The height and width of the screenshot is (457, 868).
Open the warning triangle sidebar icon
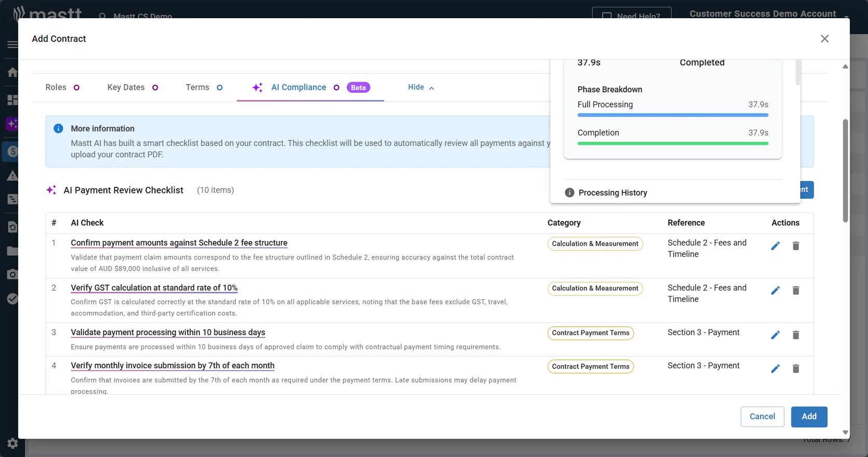point(12,176)
